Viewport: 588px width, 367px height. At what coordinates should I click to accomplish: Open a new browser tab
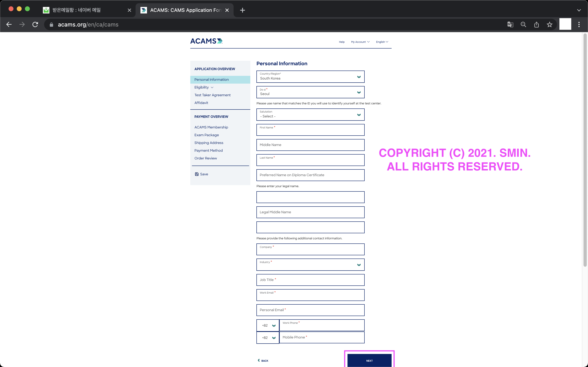click(242, 10)
